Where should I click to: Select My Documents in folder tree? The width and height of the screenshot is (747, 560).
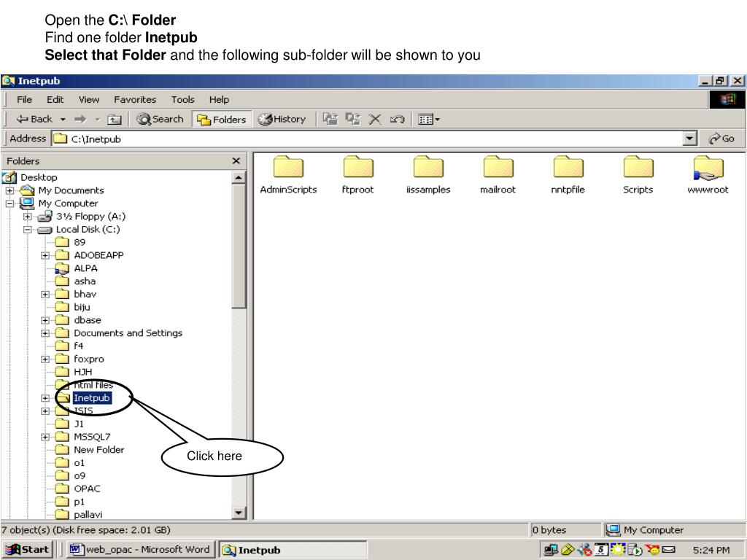tap(71, 190)
